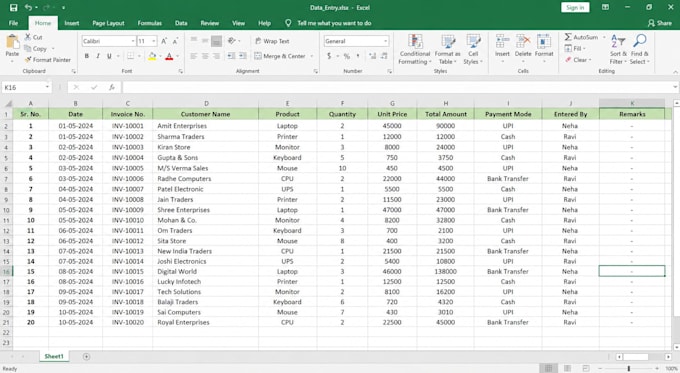This screenshot has height=373, width=680.
Task: Activate the Format Painter
Action: click(x=48, y=60)
